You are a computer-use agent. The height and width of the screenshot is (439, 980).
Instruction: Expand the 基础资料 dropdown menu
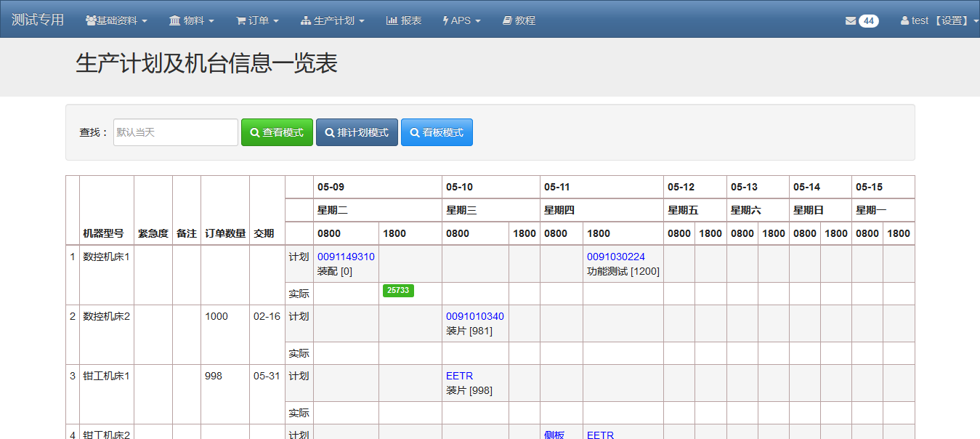tap(116, 21)
